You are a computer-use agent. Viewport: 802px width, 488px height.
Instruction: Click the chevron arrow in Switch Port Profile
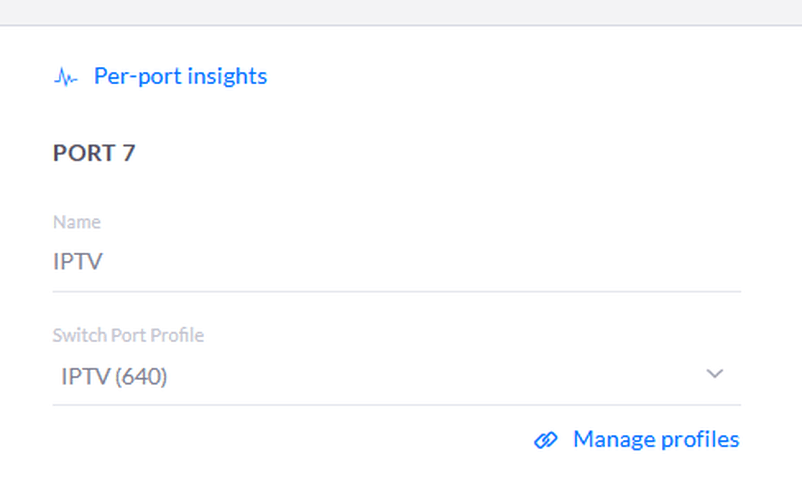[x=715, y=374]
